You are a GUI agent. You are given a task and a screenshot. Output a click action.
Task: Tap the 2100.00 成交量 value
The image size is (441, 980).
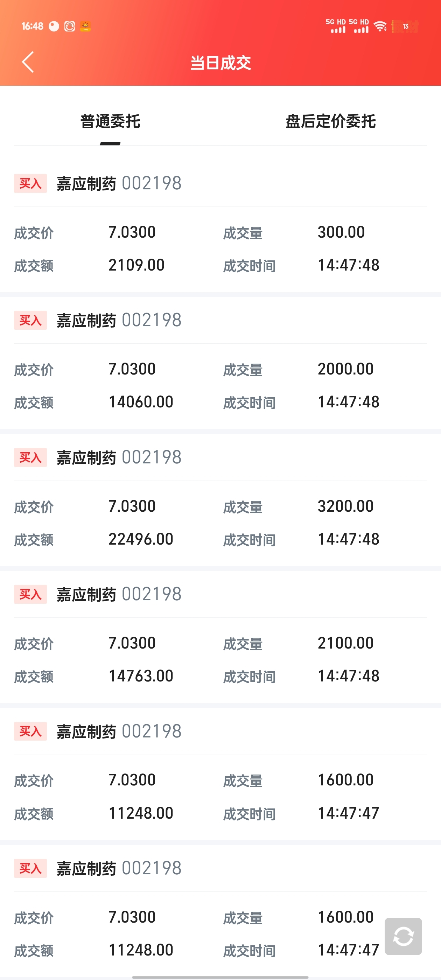coord(345,643)
